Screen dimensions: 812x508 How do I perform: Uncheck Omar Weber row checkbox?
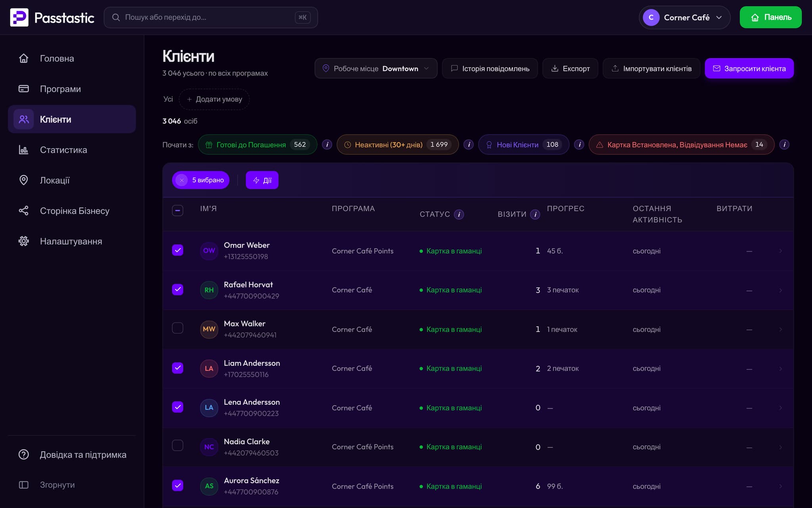point(178,250)
